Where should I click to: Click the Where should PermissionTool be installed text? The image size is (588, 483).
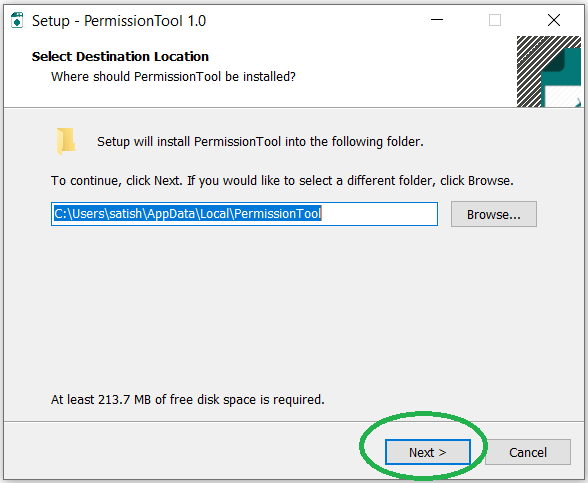[173, 76]
